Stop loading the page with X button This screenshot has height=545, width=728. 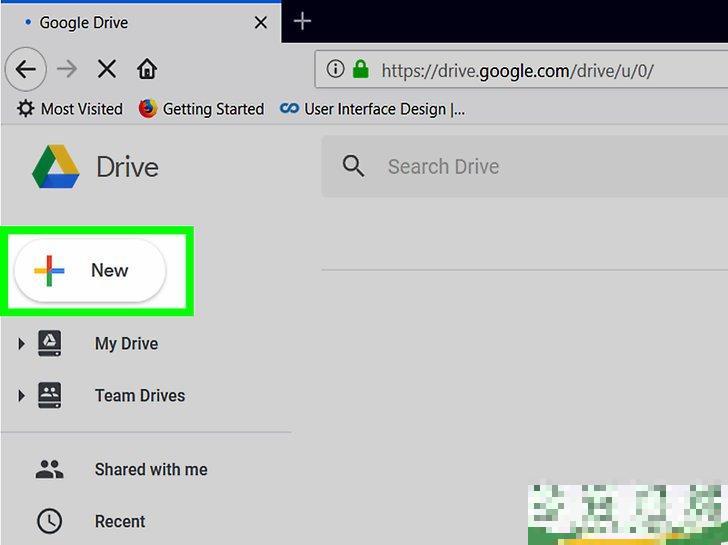point(107,69)
